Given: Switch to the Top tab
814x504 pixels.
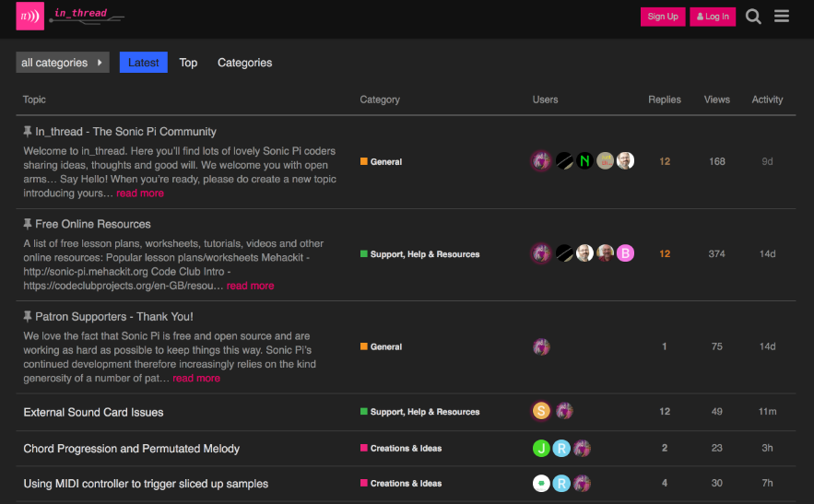Looking at the screenshot, I should point(188,63).
